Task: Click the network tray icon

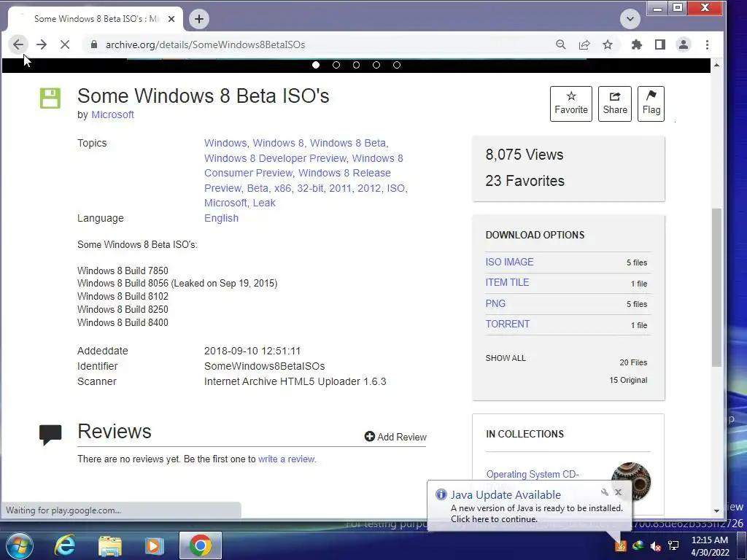Action: 673,545
